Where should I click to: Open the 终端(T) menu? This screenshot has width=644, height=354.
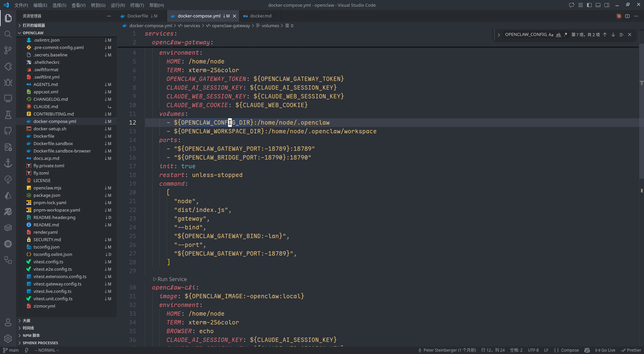pos(137,5)
